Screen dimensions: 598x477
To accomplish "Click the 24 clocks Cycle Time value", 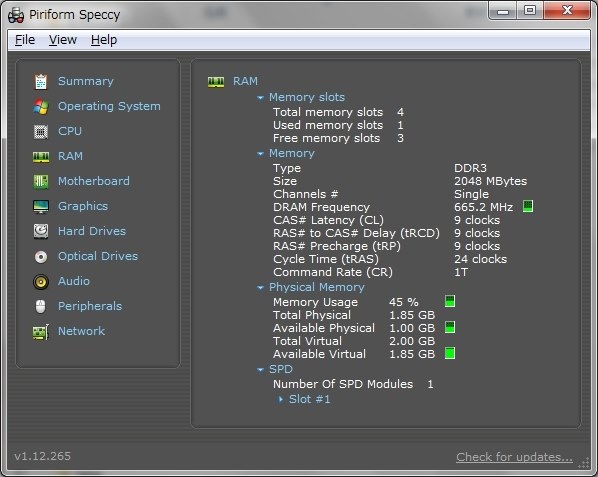I will pos(481,259).
